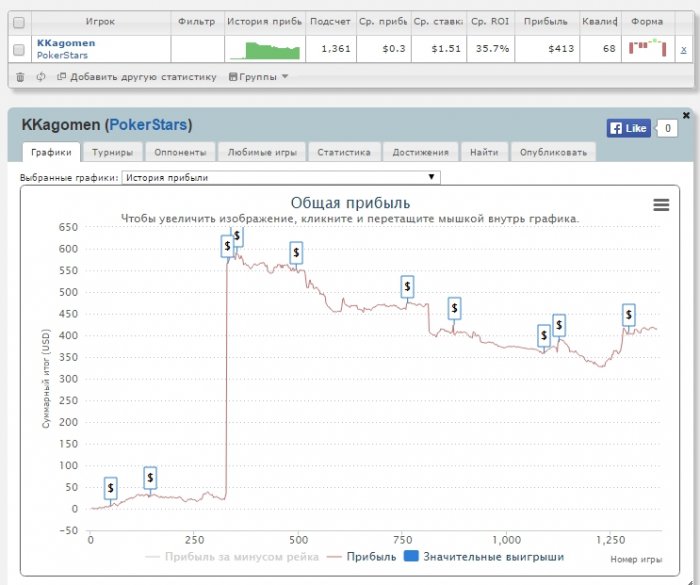The height and width of the screenshot is (585, 700).
Task: Tick the header select-all checkbox
Action: (19, 22)
